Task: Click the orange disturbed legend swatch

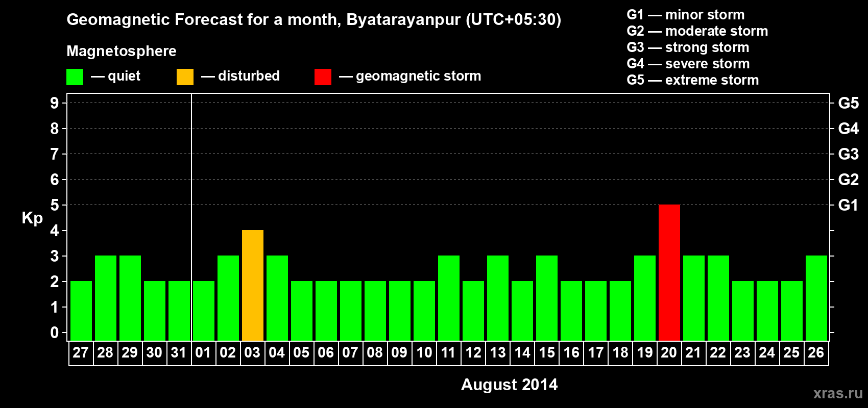Action: click(185, 77)
